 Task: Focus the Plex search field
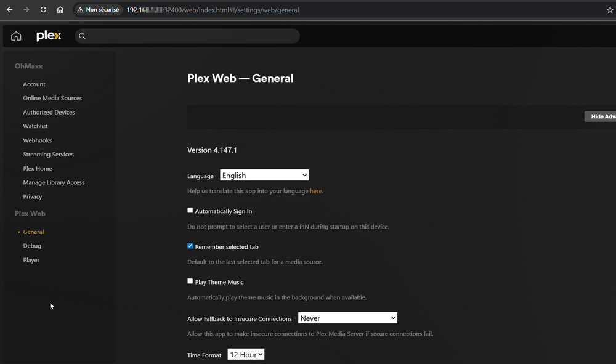coord(187,36)
